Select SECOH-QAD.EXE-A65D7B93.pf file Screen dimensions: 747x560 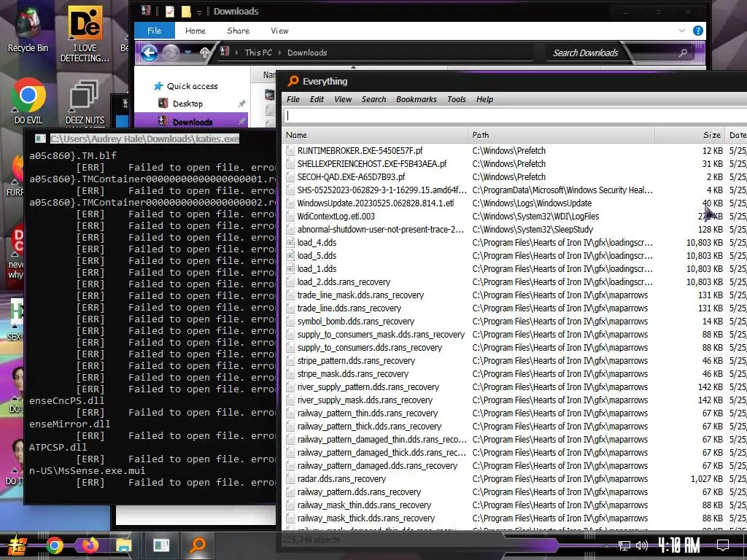click(x=351, y=176)
